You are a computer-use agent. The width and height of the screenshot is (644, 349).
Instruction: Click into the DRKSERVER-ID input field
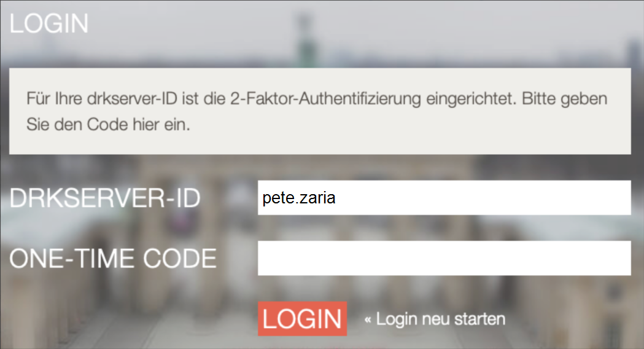[444, 198]
